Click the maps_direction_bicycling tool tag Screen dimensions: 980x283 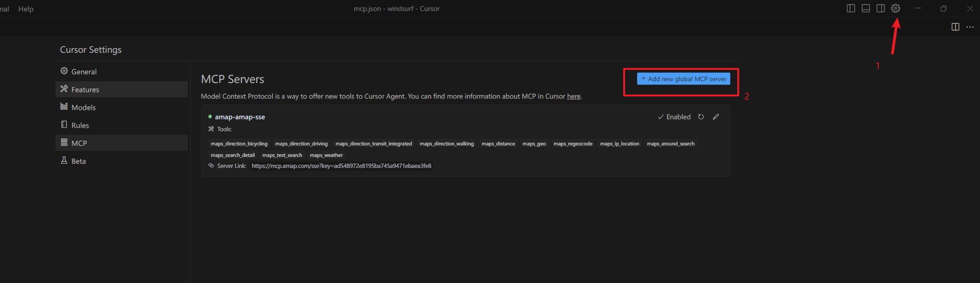239,144
